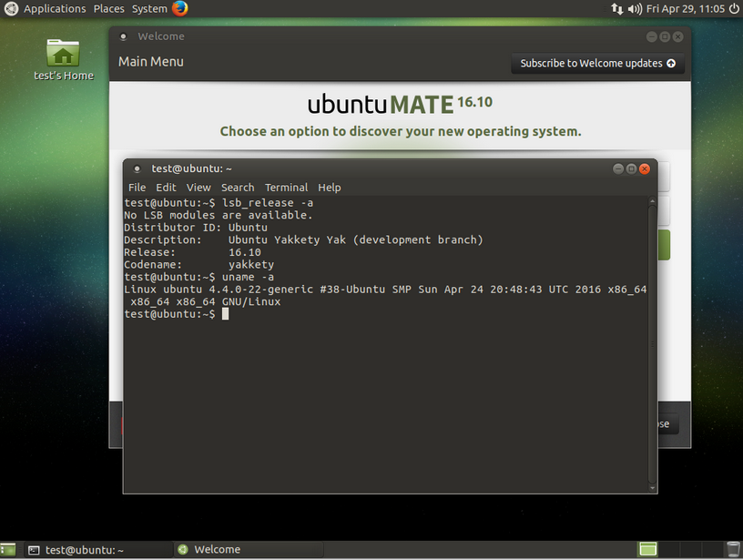Click the Show Desktop button in bottom panel
This screenshot has width=743, height=560.
coord(8,550)
